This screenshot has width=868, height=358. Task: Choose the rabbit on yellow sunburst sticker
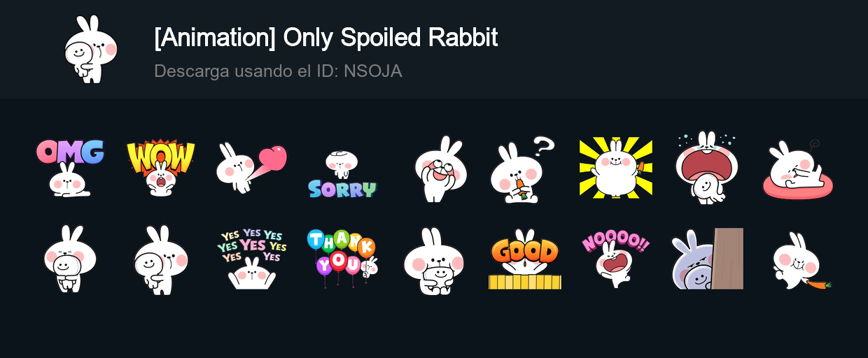click(x=615, y=168)
